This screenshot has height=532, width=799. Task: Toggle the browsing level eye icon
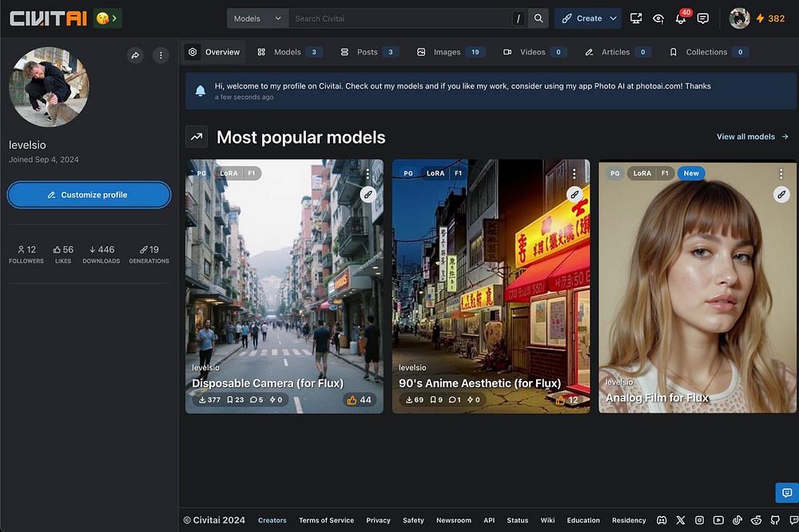click(658, 18)
